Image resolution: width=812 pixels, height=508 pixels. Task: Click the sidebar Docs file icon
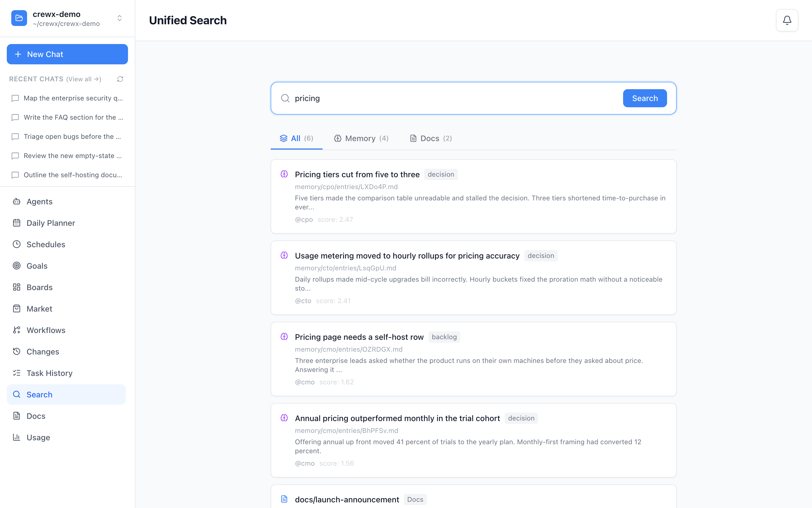click(16, 416)
